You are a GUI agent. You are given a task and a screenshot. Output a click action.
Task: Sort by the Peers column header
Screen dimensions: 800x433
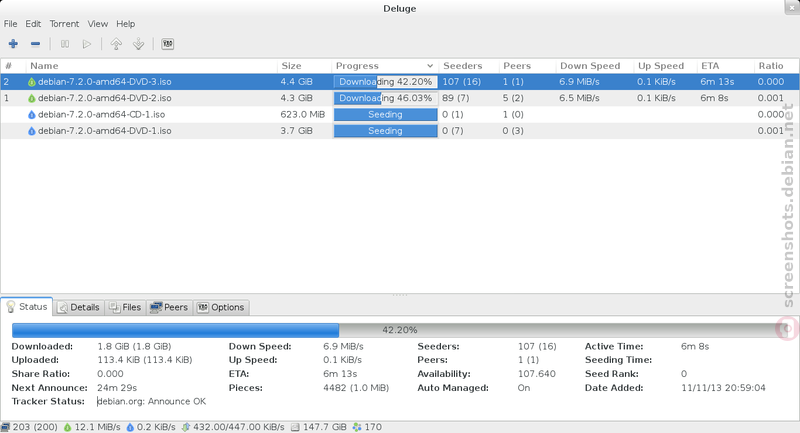click(x=527, y=66)
